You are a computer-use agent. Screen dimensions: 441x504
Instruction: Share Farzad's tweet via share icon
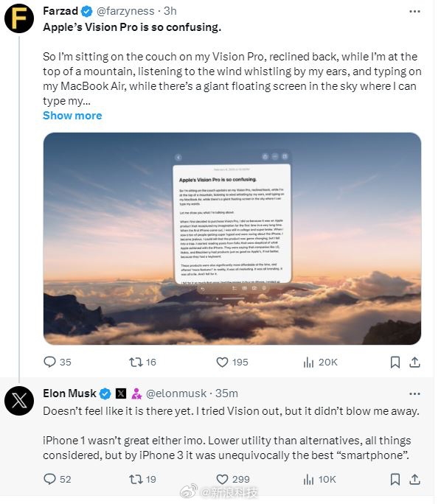coord(414,362)
